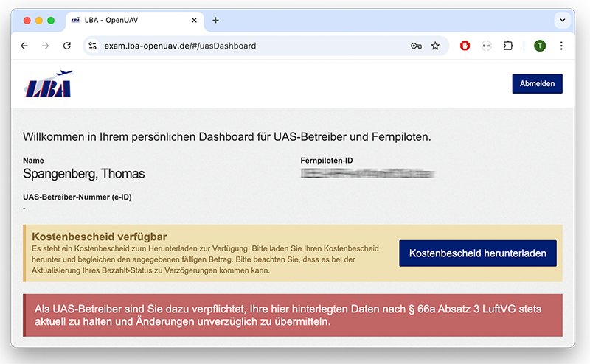Minimize the window with yellow button
This screenshot has height=364, width=590.
pyautogui.click(x=39, y=21)
